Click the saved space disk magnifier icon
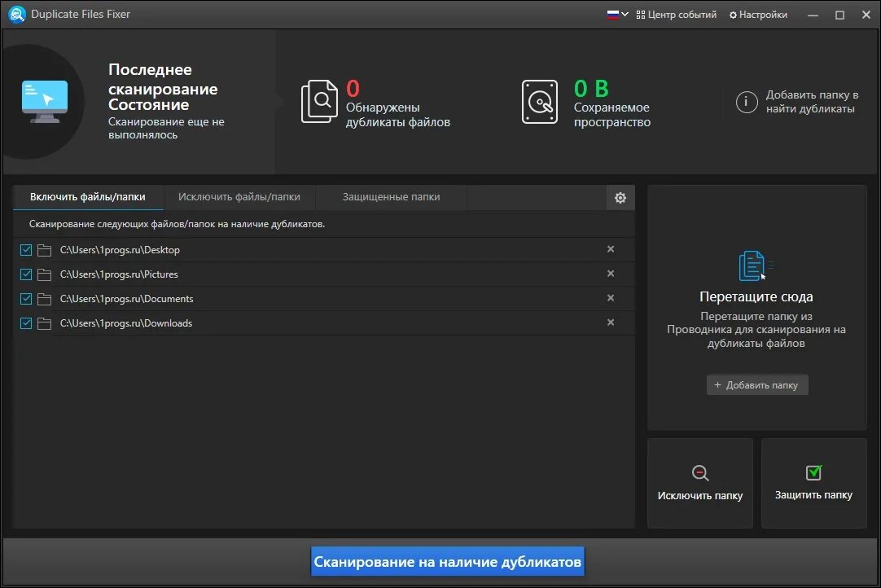 (539, 99)
